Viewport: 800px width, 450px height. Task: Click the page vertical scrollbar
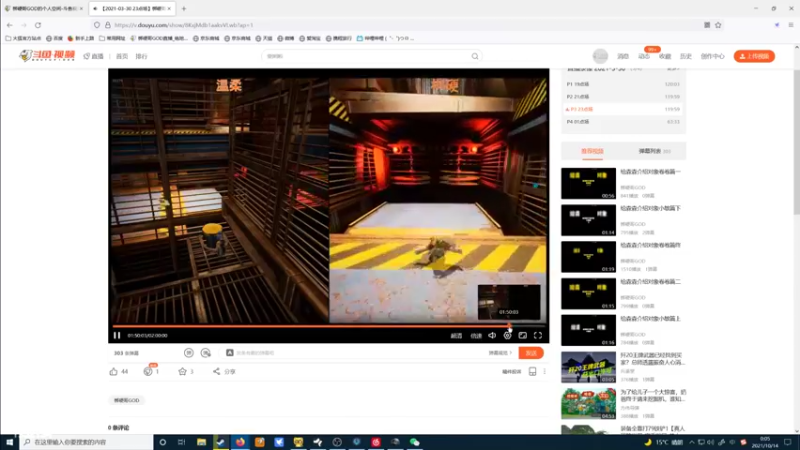click(796, 143)
